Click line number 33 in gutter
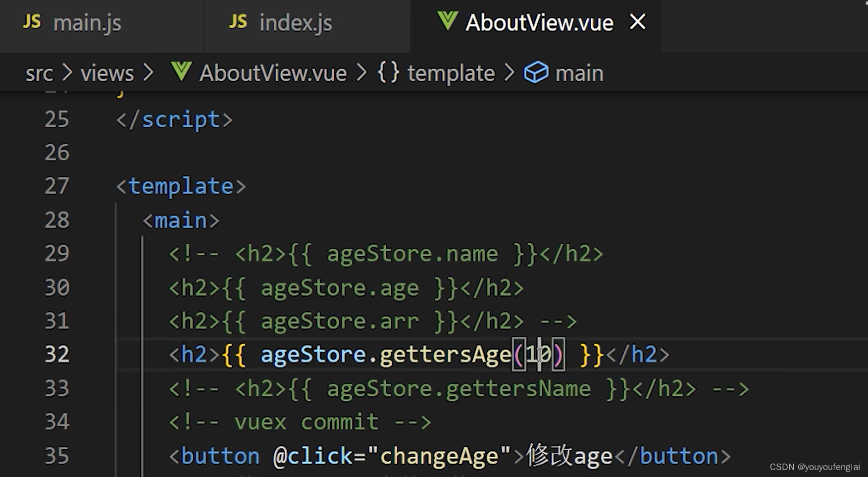Viewport: 868px width, 477px height. [x=57, y=389]
